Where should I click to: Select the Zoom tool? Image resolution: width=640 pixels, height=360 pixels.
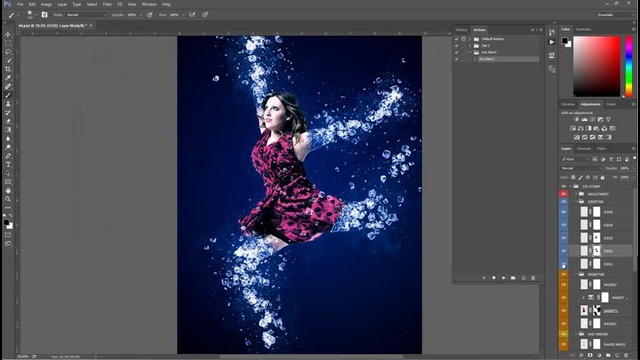[8, 199]
